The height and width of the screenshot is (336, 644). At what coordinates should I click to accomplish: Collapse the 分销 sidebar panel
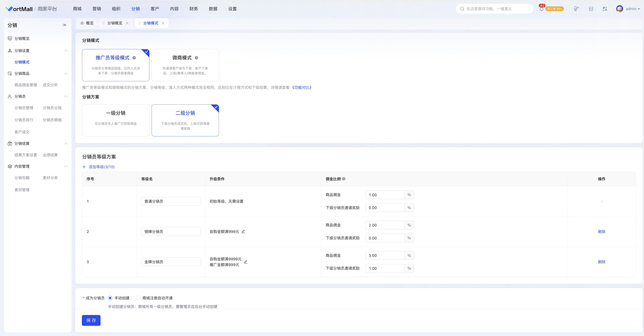click(x=65, y=25)
